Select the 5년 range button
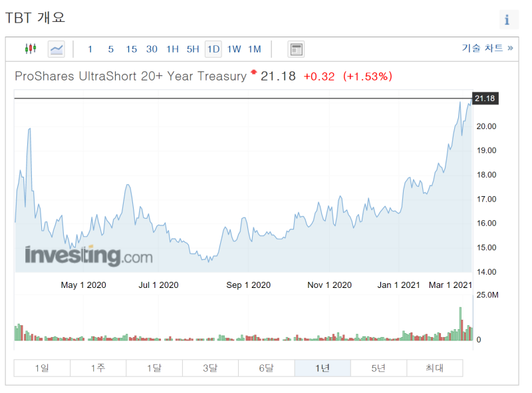 tap(378, 368)
